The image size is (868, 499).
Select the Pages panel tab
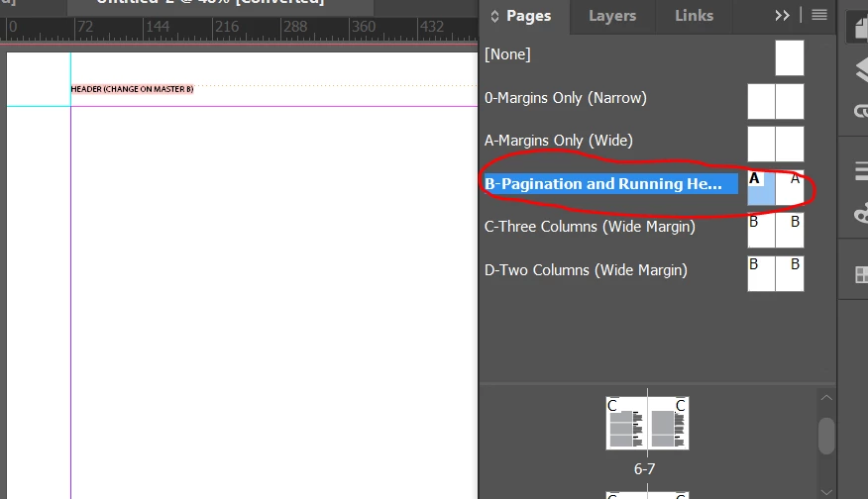(528, 16)
